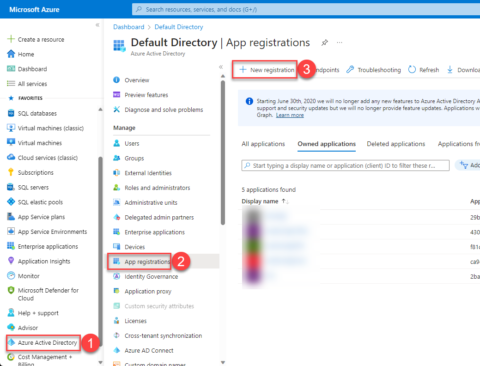480x366 pixels.
Task: Open the Deleted applications tab
Action: tap(396, 144)
